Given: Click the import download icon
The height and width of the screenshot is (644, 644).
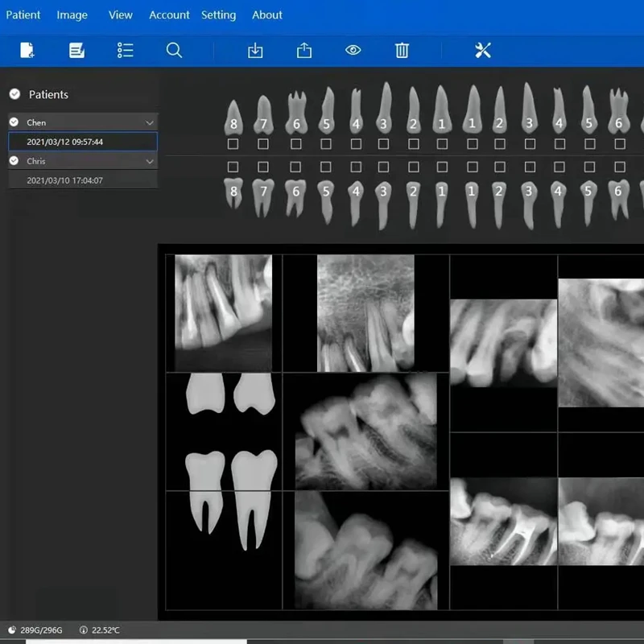Looking at the screenshot, I should point(255,51).
